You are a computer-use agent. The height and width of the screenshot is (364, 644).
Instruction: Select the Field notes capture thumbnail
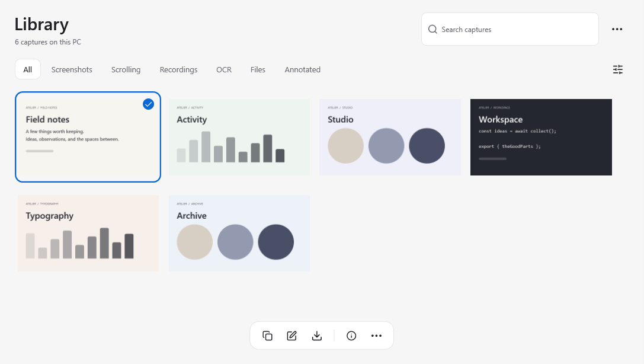pos(88,137)
